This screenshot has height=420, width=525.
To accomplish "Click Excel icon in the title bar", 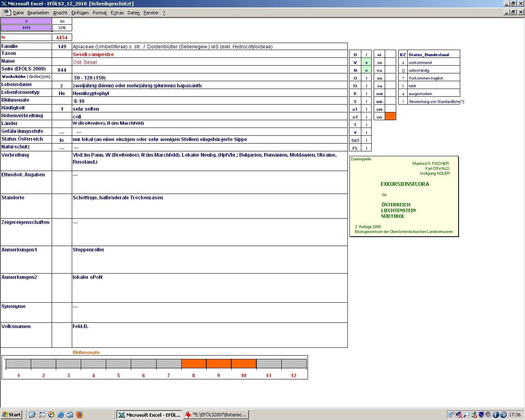I will 4,4.
